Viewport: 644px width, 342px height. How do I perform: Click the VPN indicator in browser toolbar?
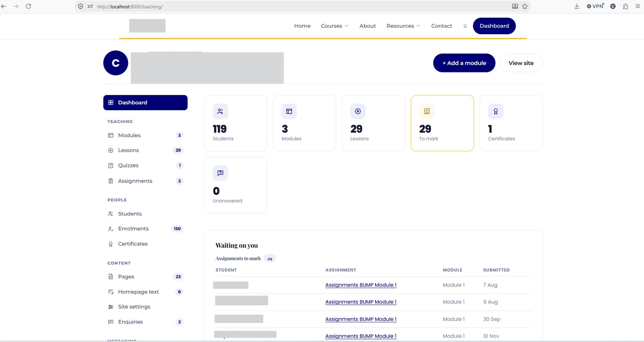tap(595, 6)
